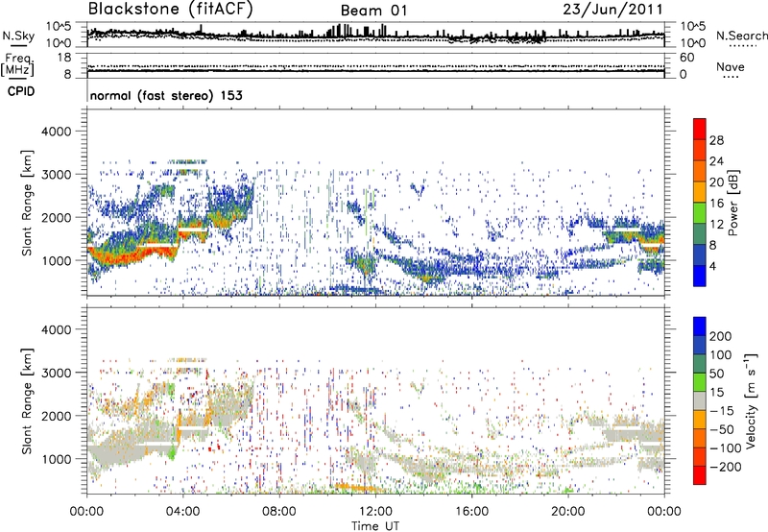Click 'Slant Range [km]' label of velocity panel
Viewport: 768px width, 532px height.
pyautogui.click(x=27, y=400)
